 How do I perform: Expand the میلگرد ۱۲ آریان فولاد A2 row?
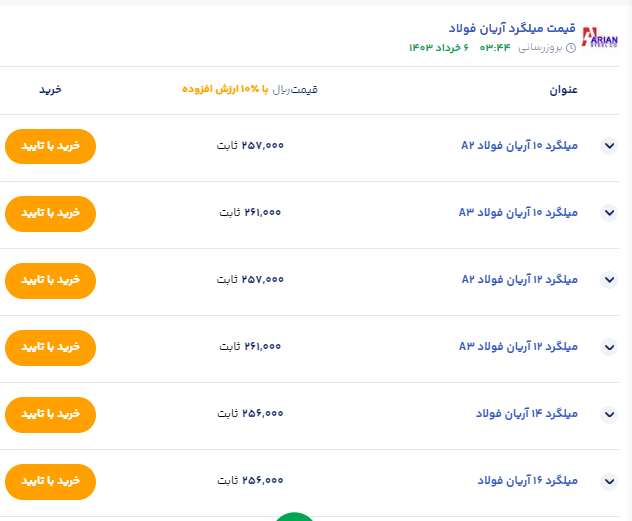pyautogui.click(x=609, y=280)
